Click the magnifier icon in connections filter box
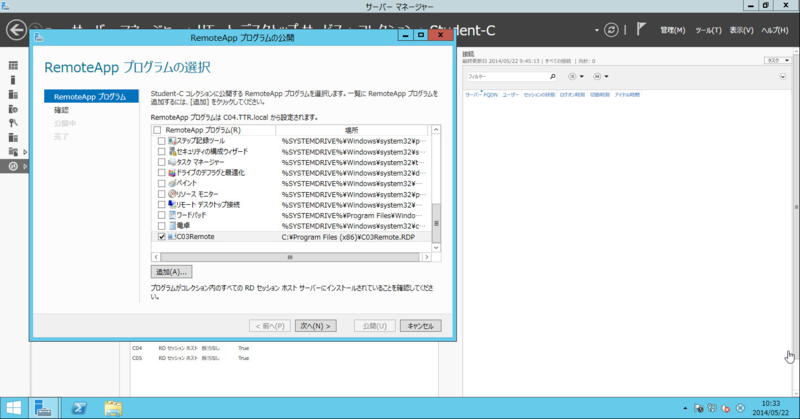This screenshot has width=800, height=419. click(x=552, y=77)
